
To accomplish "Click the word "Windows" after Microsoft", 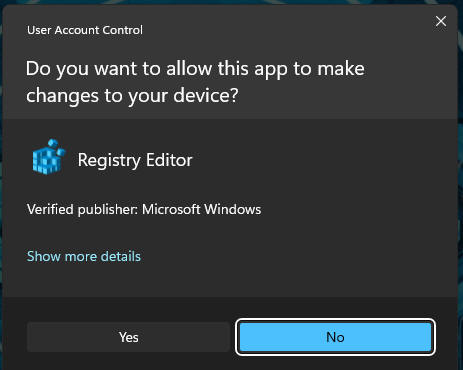I will point(232,209).
